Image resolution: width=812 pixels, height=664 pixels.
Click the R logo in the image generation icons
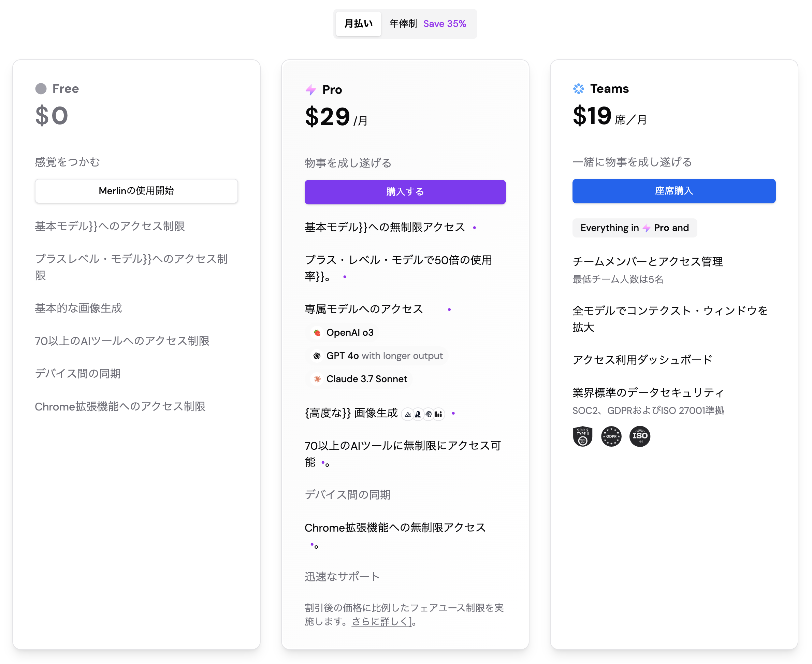(418, 414)
